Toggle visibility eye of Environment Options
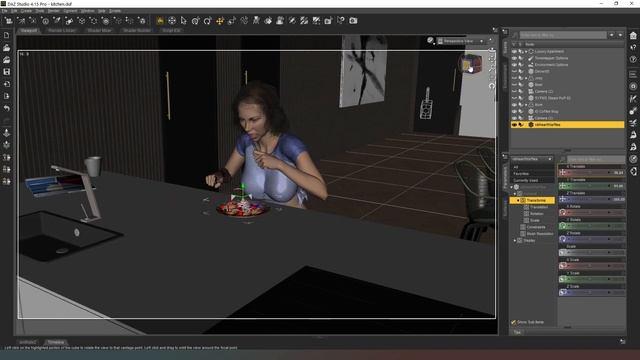This screenshot has width=640, height=360. coord(514,65)
